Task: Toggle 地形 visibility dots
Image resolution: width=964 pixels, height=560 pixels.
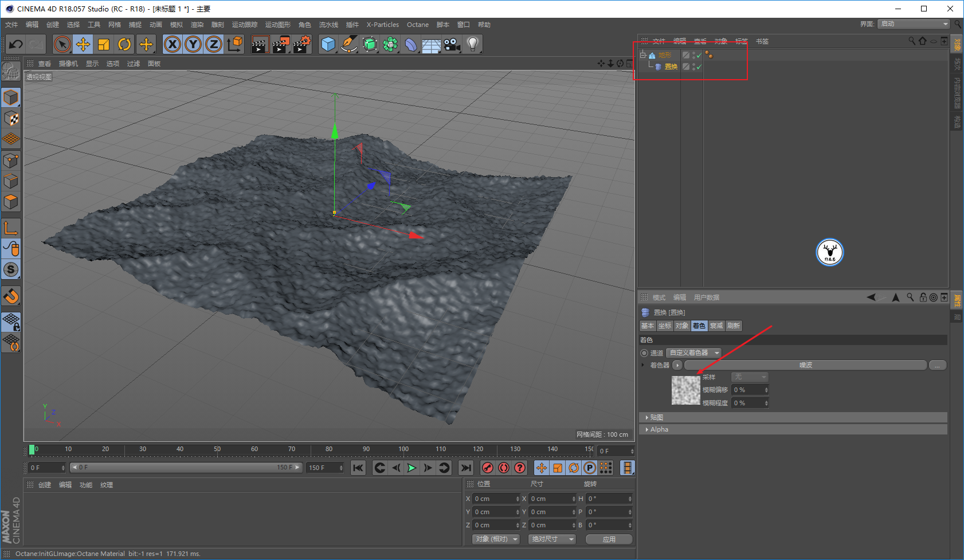Action: tap(693, 55)
